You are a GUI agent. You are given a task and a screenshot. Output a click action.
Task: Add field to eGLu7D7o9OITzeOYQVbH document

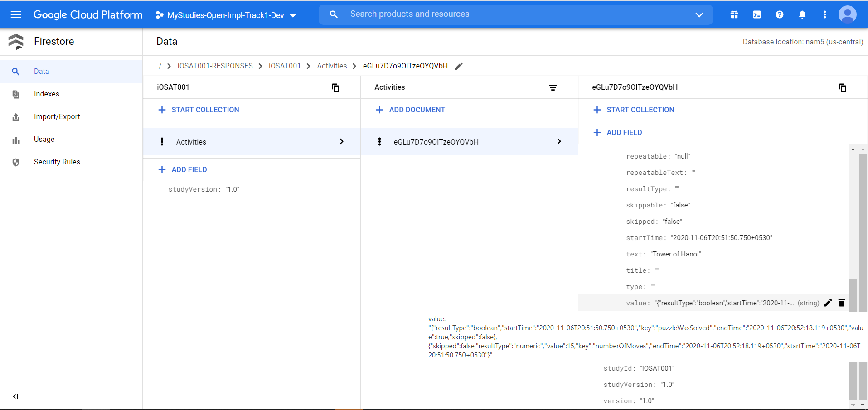pos(618,132)
